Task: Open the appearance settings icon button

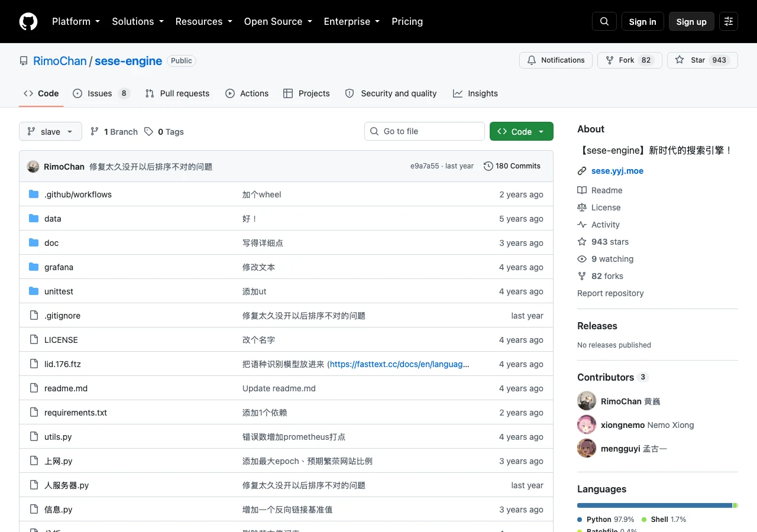Action: click(x=729, y=21)
